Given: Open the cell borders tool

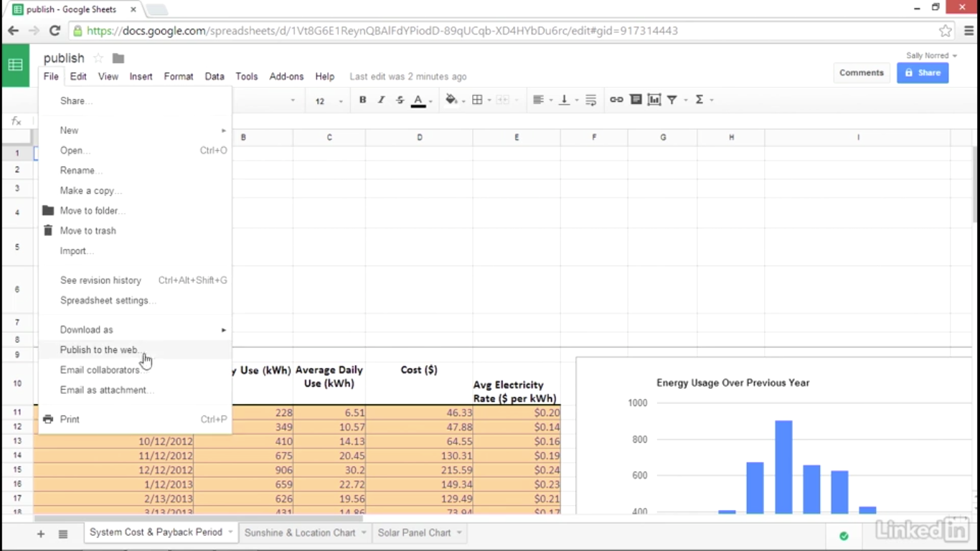Looking at the screenshot, I should coord(477,100).
